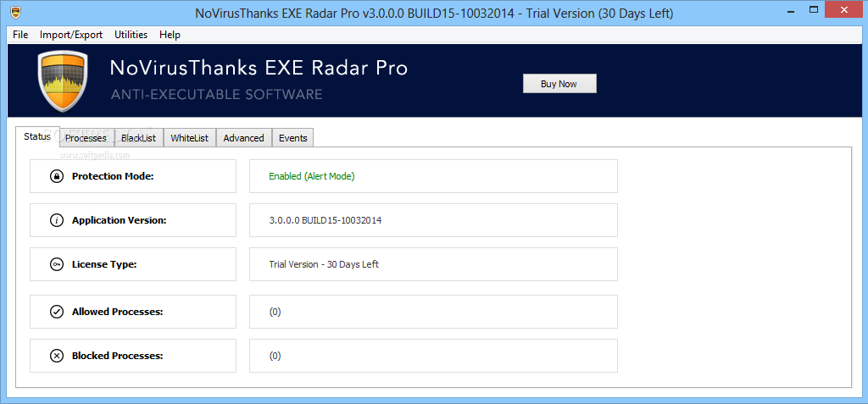Go to the Advanced tab
This screenshot has width=868, height=404.
pyautogui.click(x=243, y=138)
